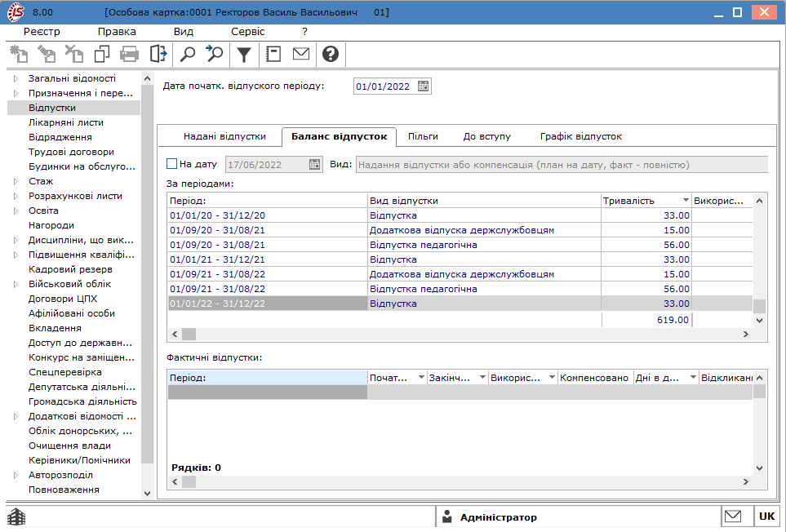Click the print toolbar icon
Image resolution: width=786 pixels, height=532 pixels.
point(129,54)
